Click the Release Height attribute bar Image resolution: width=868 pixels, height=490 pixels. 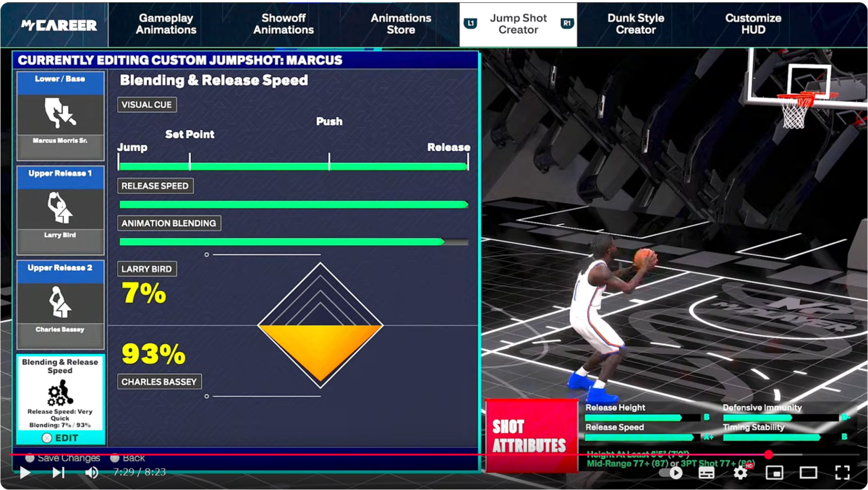[x=643, y=418]
